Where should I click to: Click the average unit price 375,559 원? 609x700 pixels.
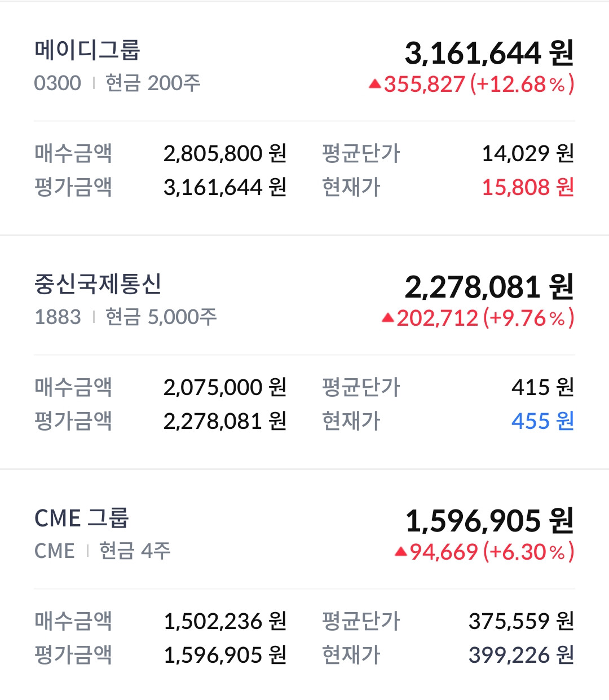pyautogui.click(x=521, y=621)
